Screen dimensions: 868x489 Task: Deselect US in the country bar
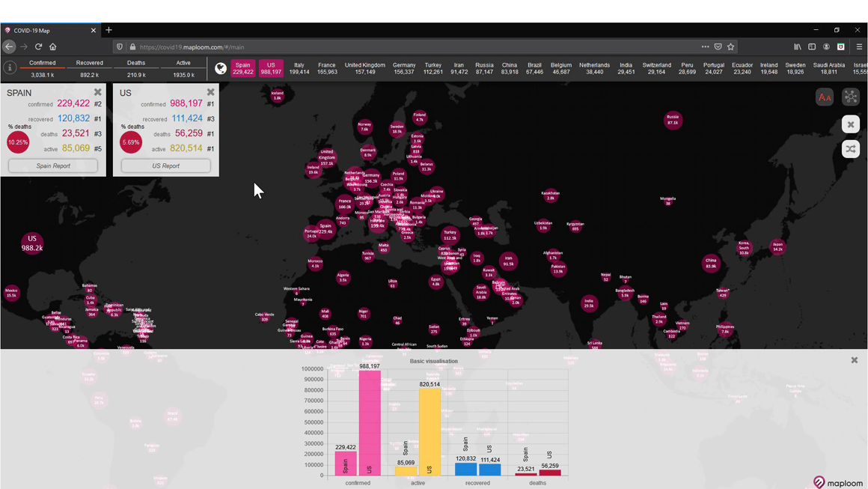271,68
